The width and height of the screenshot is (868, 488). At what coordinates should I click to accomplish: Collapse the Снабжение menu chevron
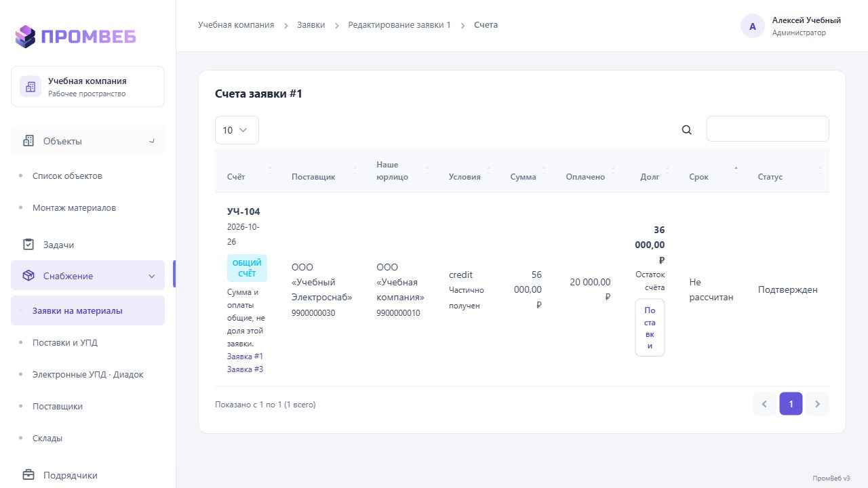pos(152,277)
